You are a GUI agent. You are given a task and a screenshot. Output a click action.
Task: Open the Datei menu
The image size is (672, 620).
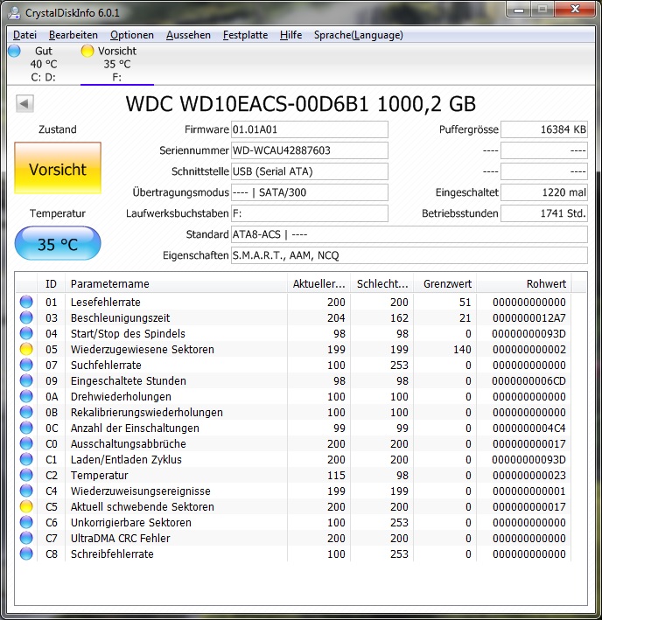point(24,35)
